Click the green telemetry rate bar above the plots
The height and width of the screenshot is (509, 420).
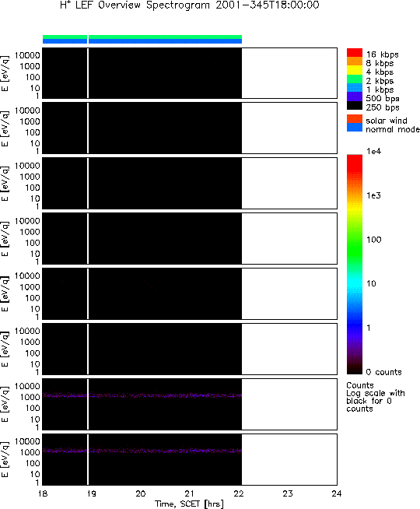pyautogui.click(x=142, y=37)
